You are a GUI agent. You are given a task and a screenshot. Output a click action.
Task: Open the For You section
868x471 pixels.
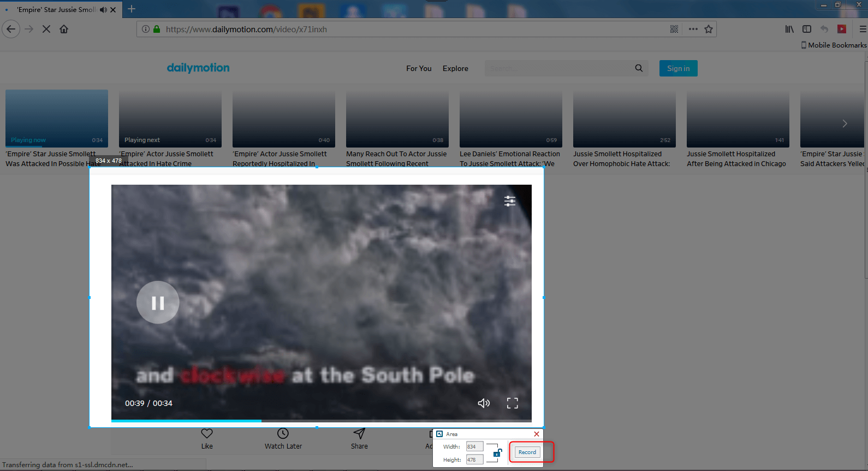(419, 68)
